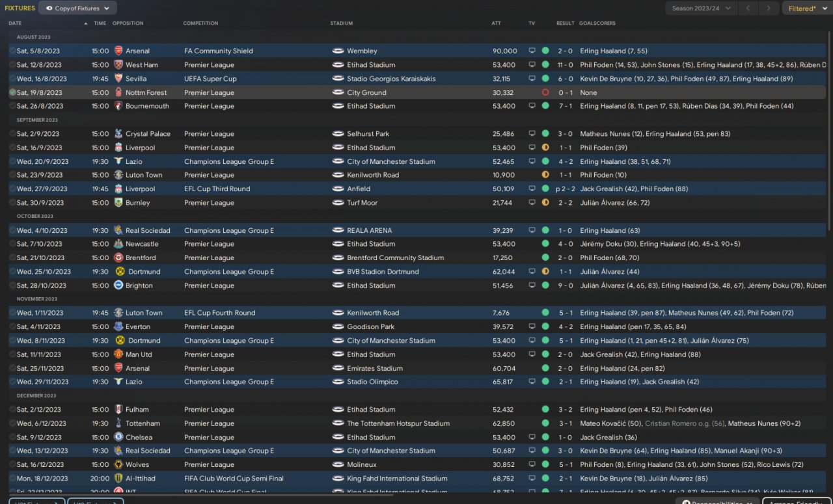Sort by the Competition column header
The width and height of the screenshot is (833, 504).
click(x=200, y=23)
